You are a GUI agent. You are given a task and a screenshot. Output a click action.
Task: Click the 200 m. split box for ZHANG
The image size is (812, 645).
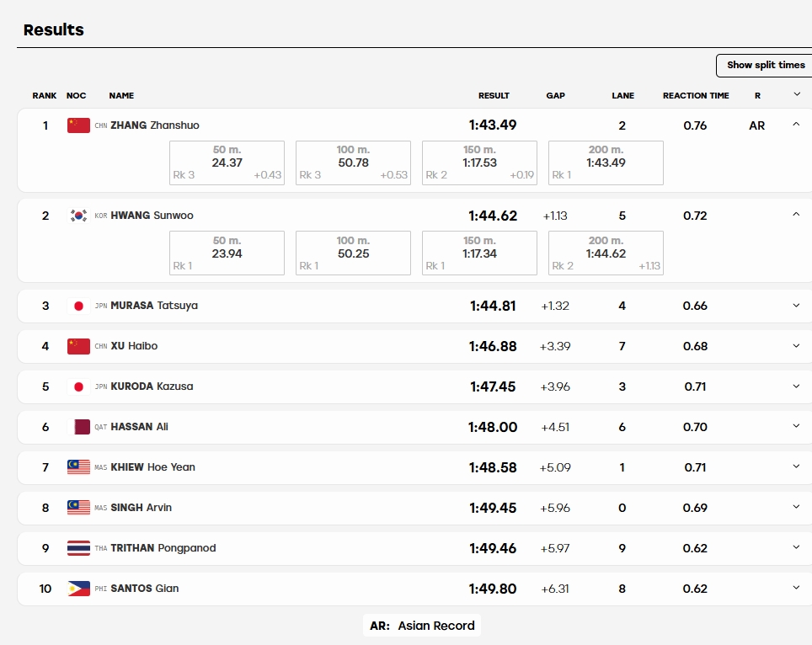(x=606, y=163)
